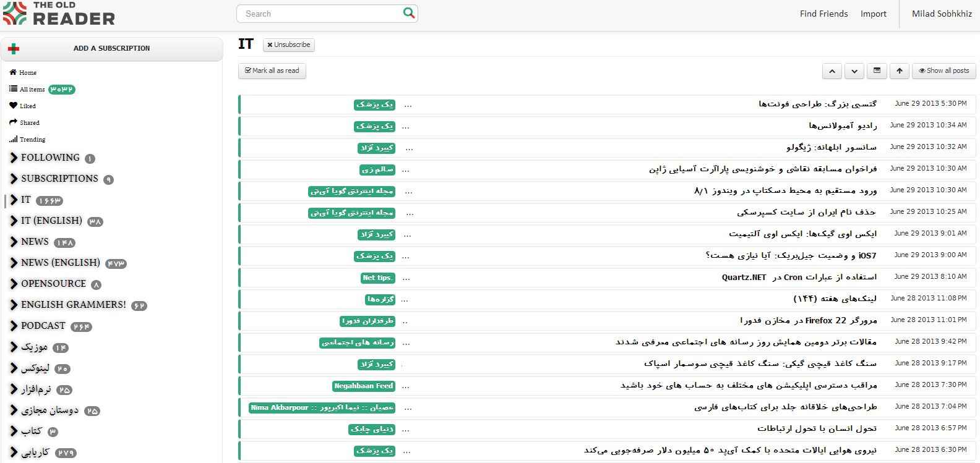
Task: Click Add a Subscription
Action: point(111,49)
